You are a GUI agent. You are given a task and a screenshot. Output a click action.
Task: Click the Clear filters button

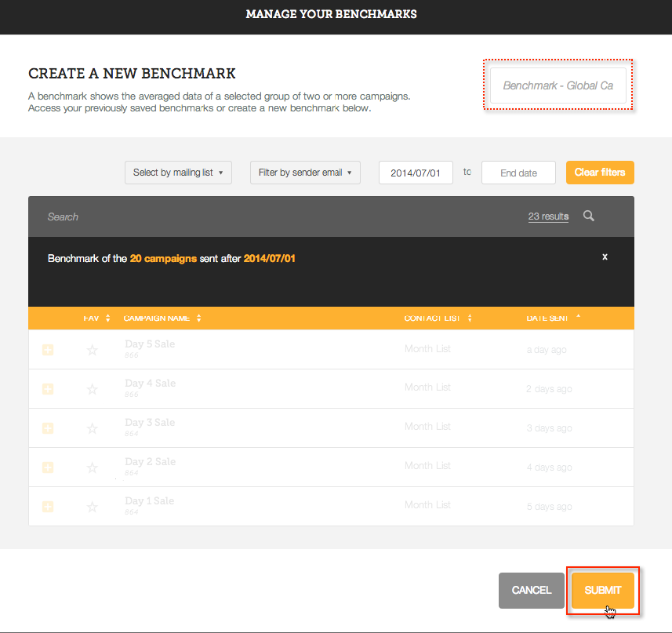[600, 173]
